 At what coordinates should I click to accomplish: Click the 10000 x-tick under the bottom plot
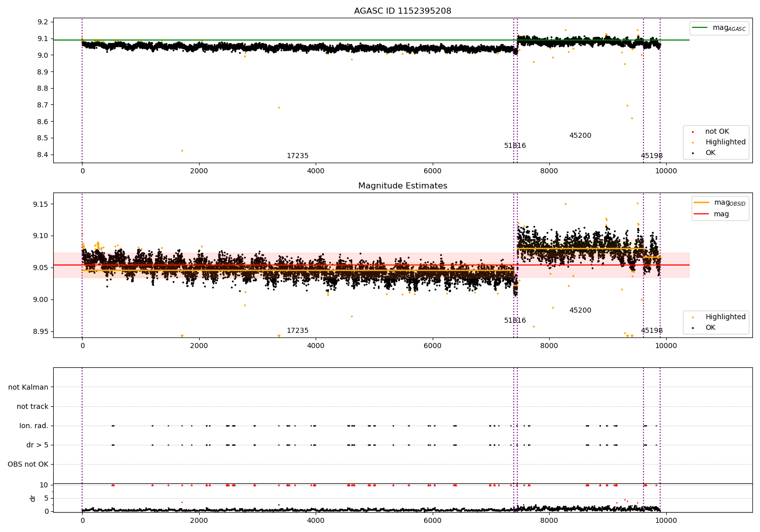666,521
